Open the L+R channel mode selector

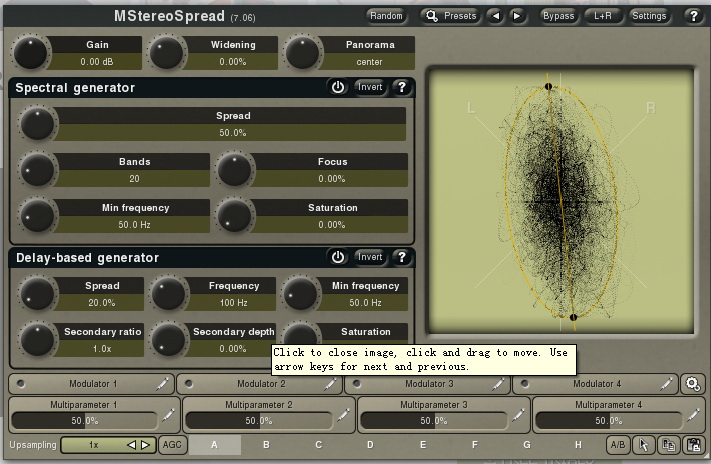603,16
